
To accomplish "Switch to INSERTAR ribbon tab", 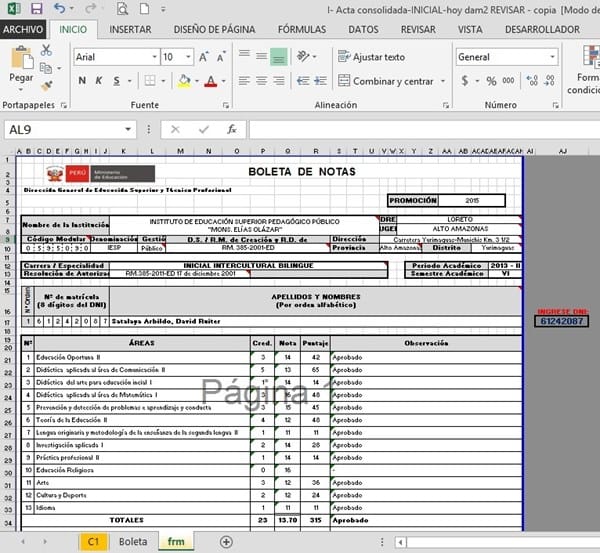I will 130,29.
